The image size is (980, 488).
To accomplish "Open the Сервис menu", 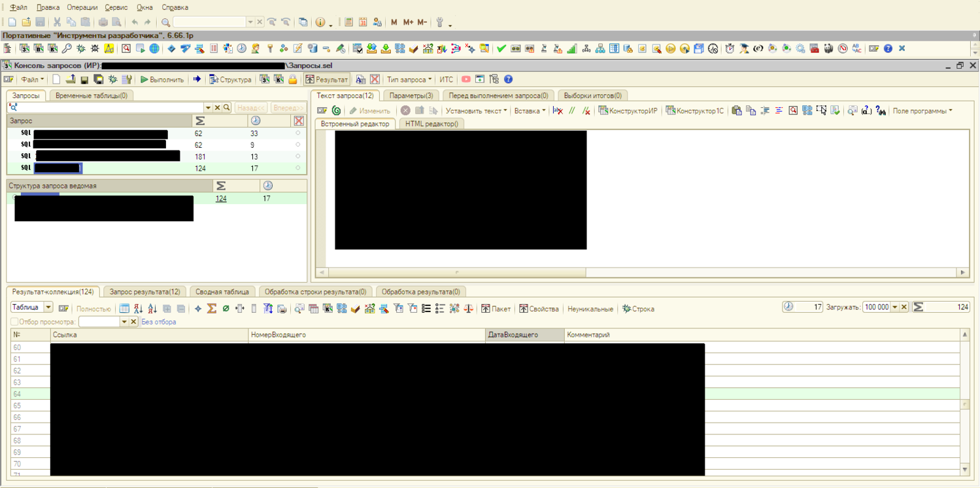I will tap(116, 7).
